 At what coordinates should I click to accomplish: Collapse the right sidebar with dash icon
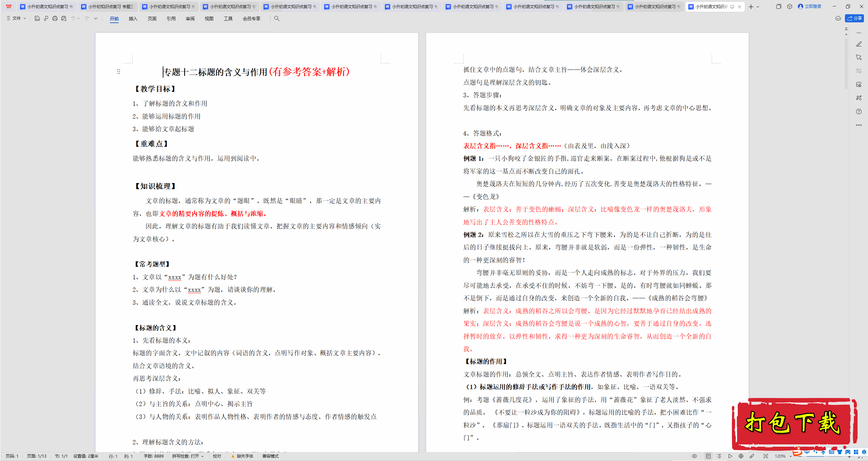pyautogui.click(x=859, y=33)
